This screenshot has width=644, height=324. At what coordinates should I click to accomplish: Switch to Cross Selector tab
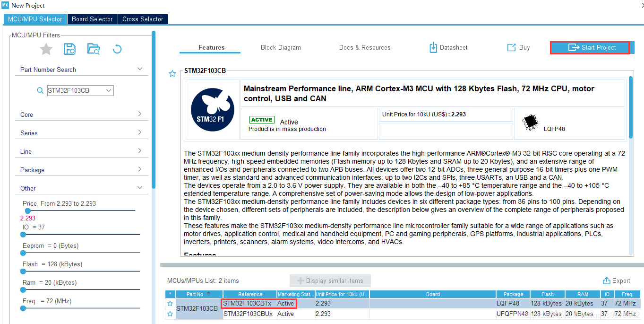(143, 19)
